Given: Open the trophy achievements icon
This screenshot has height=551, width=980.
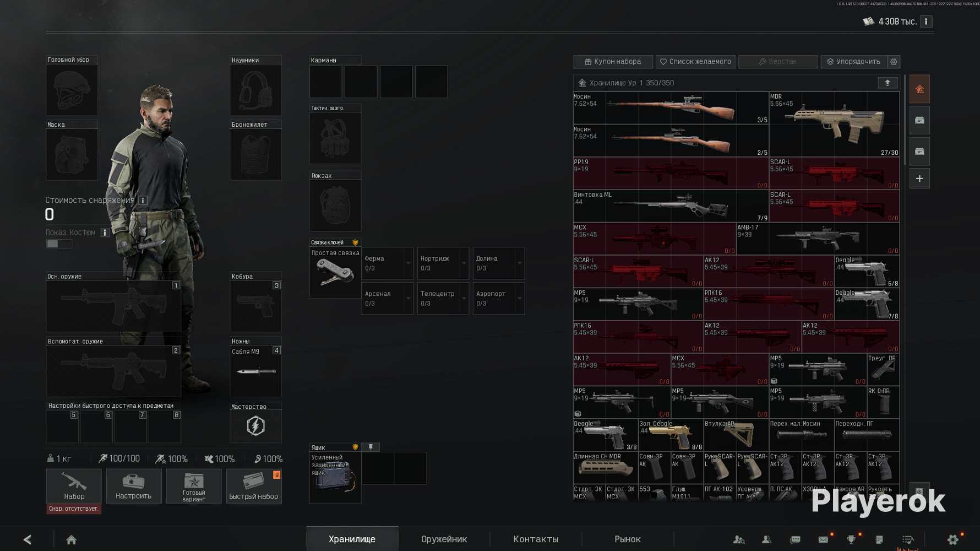Looking at the screenshot, I should point(851,539).
